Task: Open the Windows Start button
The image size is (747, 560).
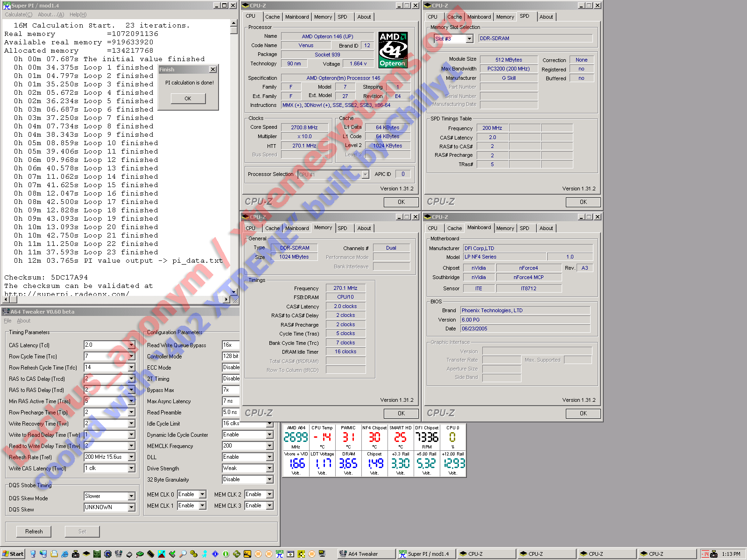Action: [13, 554]
